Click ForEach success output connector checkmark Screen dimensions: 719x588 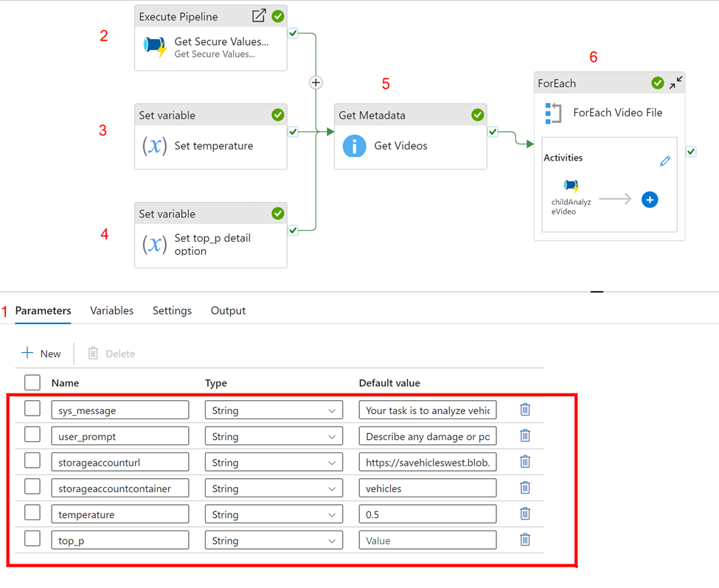click(691, 151)
